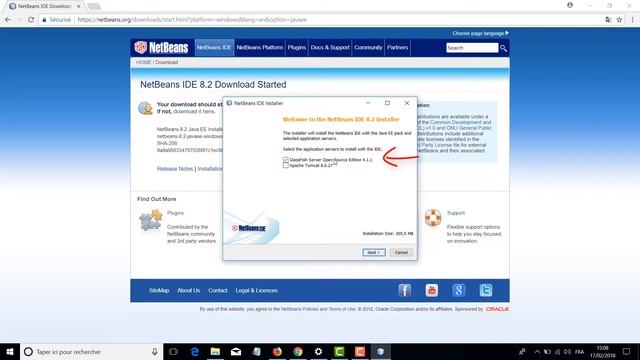Click the NetBeans logo in header
The width and height of the screenshot is (640, 360).
[161, 47]
